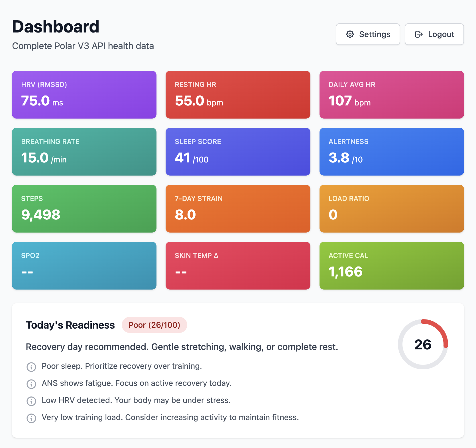Viewport: 476px width, 448px height.
Task: Open the Steps card showing 9,498
Action: click(84, 208)
